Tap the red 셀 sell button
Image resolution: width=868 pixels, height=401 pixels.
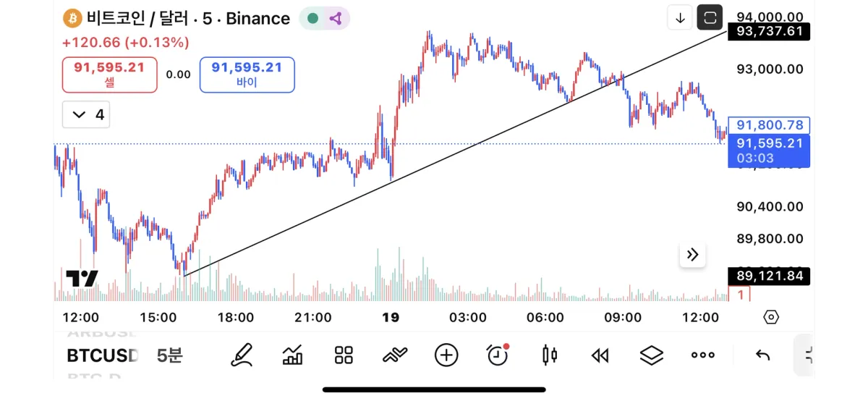[109, 75]
